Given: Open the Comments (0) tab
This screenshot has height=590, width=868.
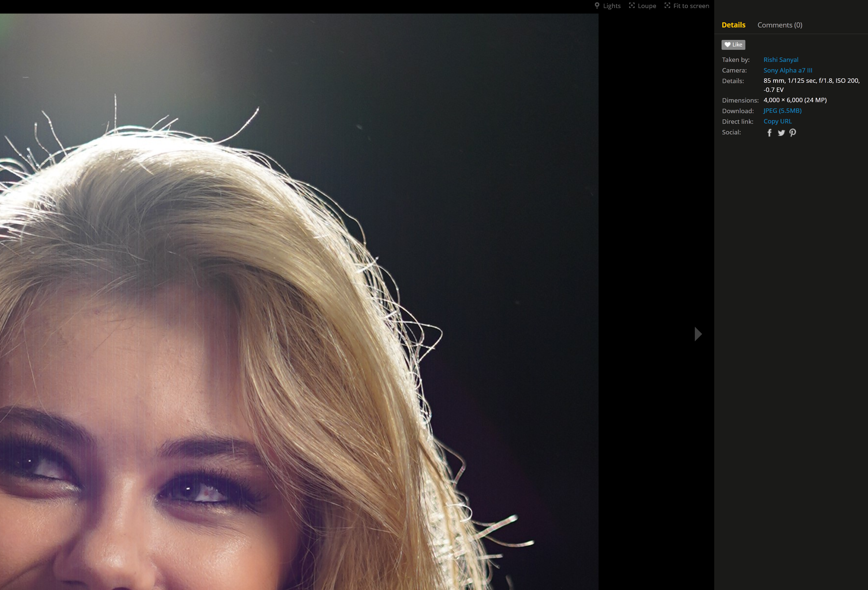Looking at the screenshot, I should pyautogui.click(x=779, y=25).
